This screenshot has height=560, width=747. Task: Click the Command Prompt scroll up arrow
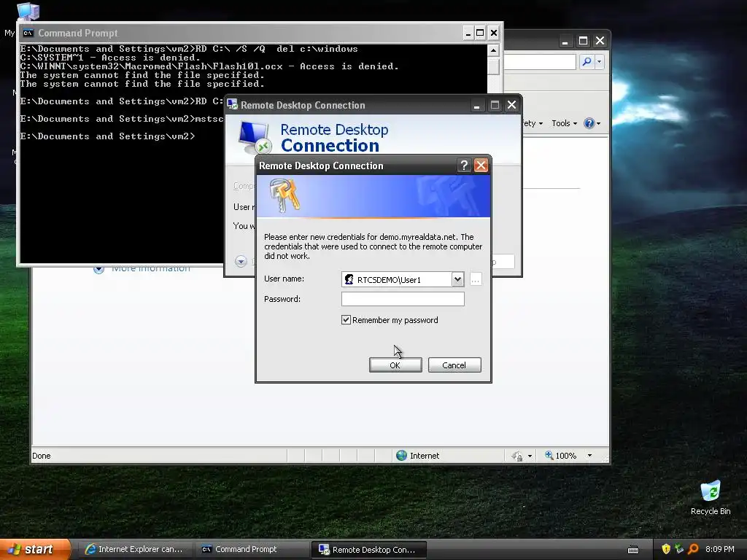click(494, 50)
